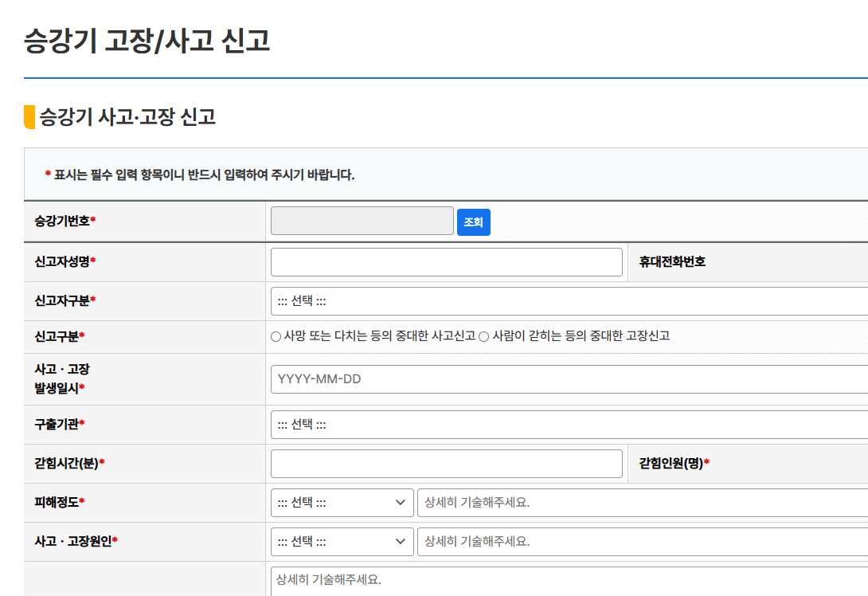The image size is (868, 596).
Task: Click the 승강기 사고·고장 신고 section heading
Action: tap(127, 117)
